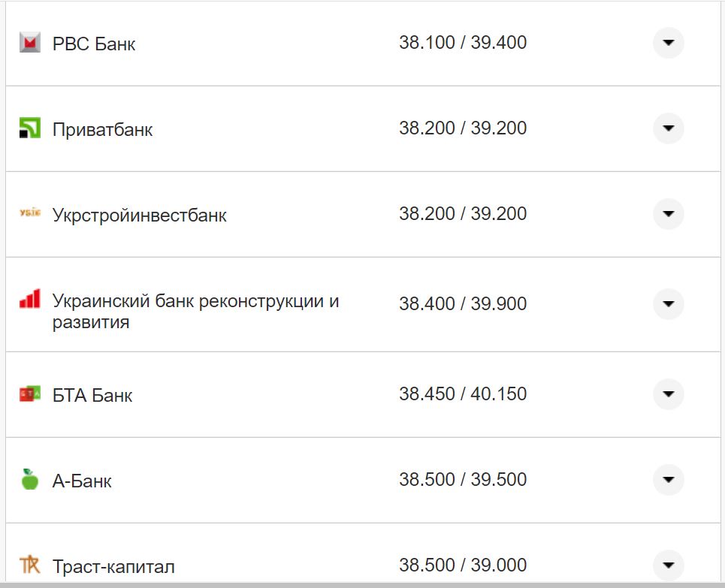The image size is (725, 588).
Task: Click the Приватбанк green logo
Action: pos(30,128)
